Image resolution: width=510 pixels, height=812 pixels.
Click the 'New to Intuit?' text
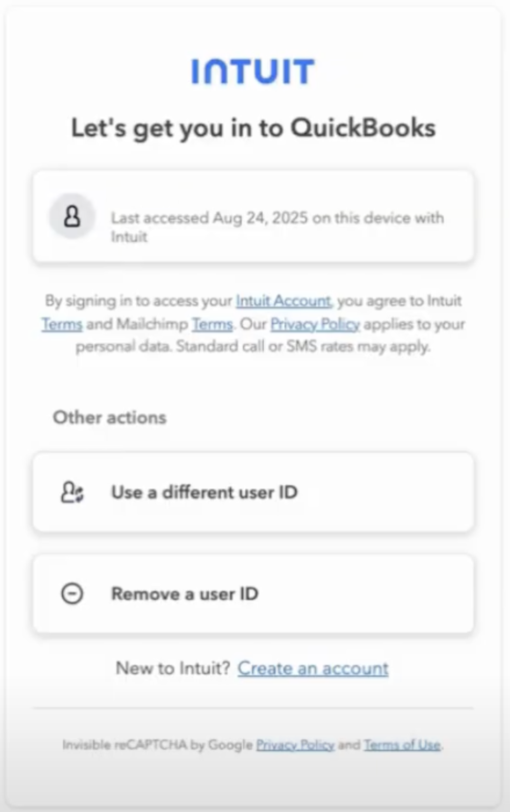(173, 668)
